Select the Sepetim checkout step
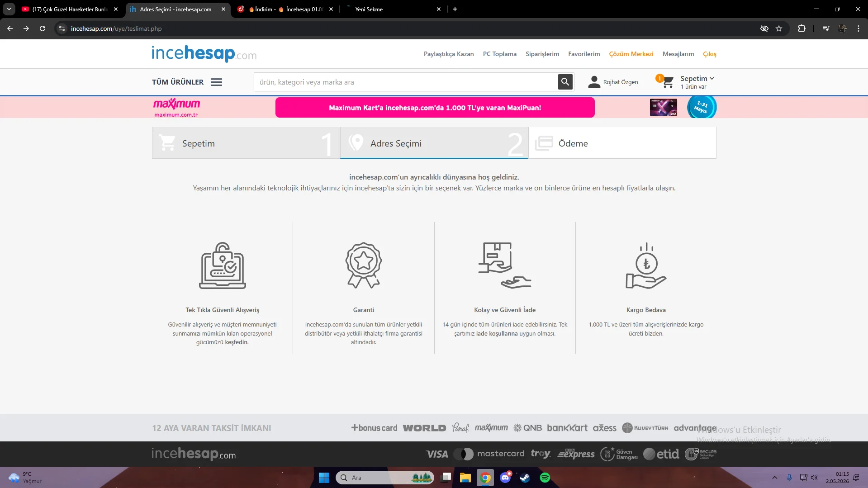 pyautogui.click(x=246, y=143)
